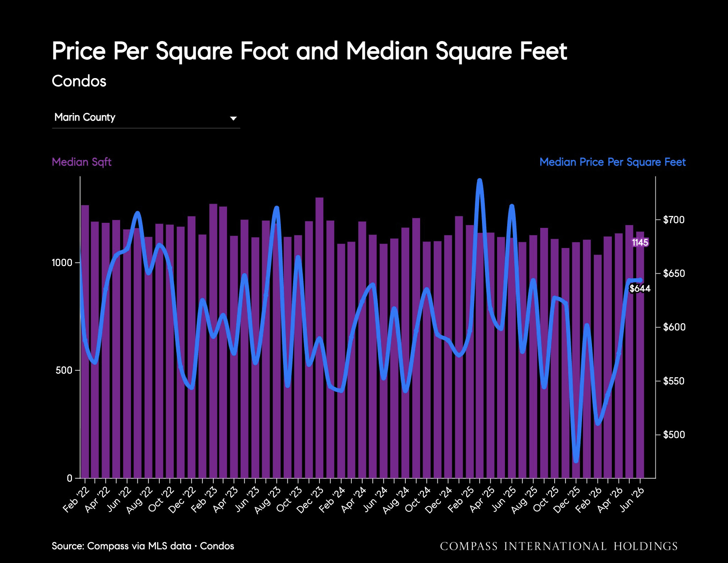Viewport: 728px width, 563px height.
Task: Click the purple bar above Feb '22
Action: tap(85, 342)
